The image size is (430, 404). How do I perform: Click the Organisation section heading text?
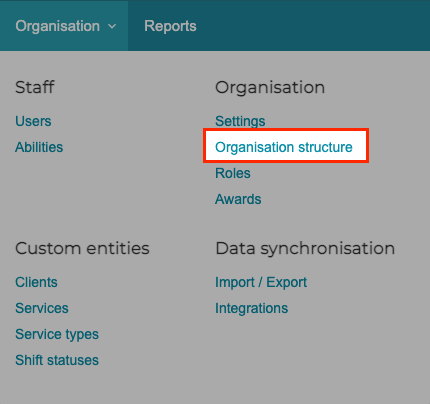[270, 88]
